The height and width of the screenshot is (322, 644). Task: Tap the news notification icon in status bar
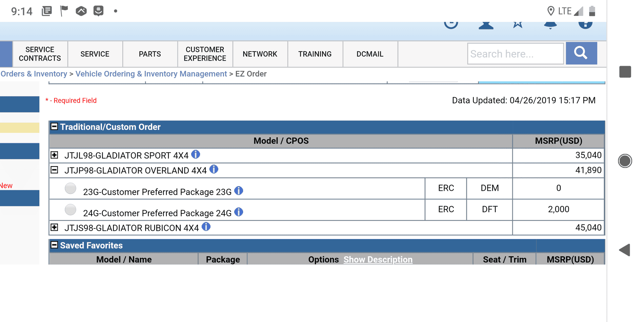click(47, 11)
